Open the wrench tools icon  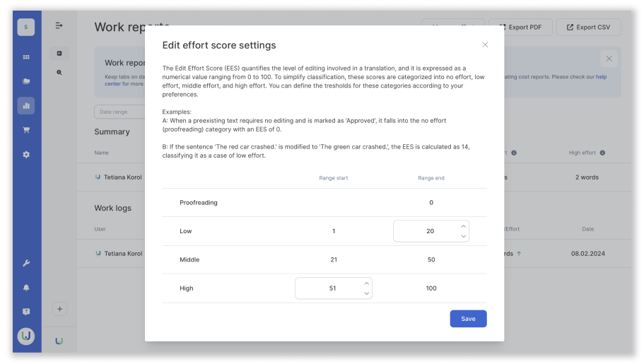tap(26, 263)
